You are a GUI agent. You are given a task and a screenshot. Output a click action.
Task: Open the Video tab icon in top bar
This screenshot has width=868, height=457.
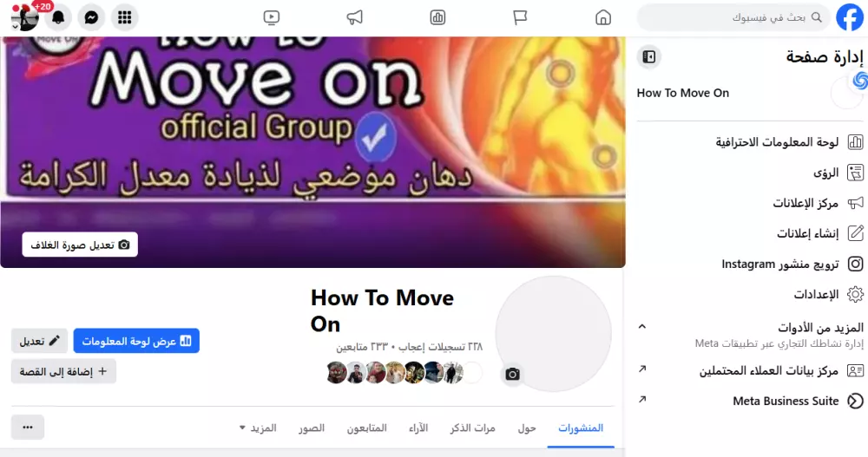click(271, 17)
